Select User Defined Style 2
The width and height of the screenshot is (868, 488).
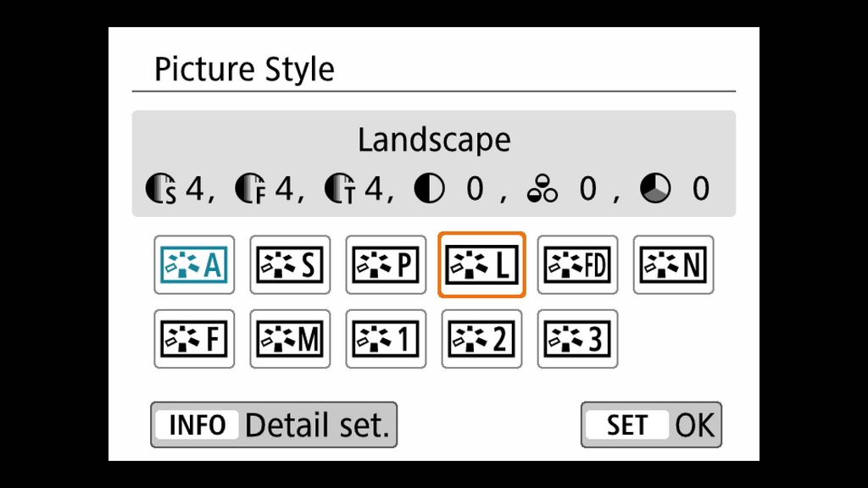[x=481, y=339]
